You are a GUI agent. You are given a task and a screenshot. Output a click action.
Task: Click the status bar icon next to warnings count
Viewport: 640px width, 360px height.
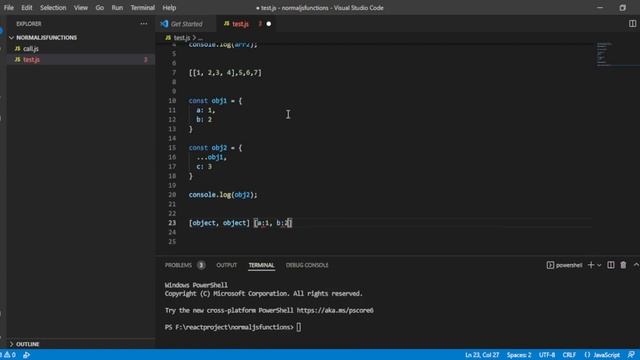(x=26, y=355)
